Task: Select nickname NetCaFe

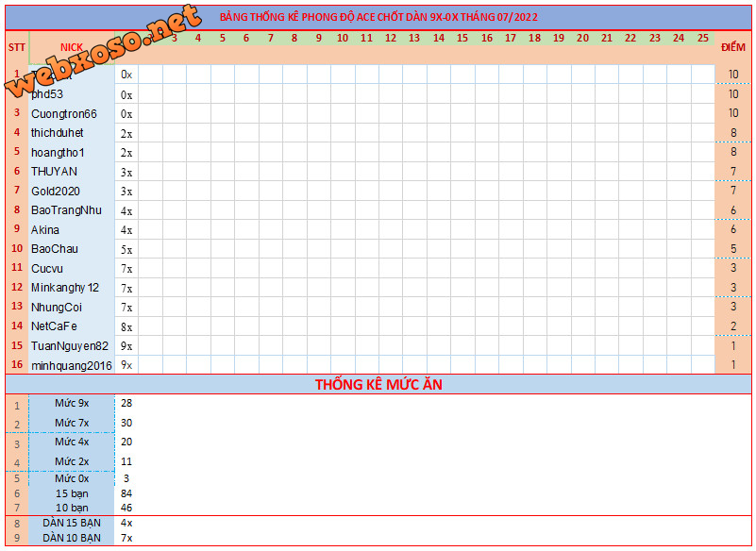Action: tap(54, 326)
